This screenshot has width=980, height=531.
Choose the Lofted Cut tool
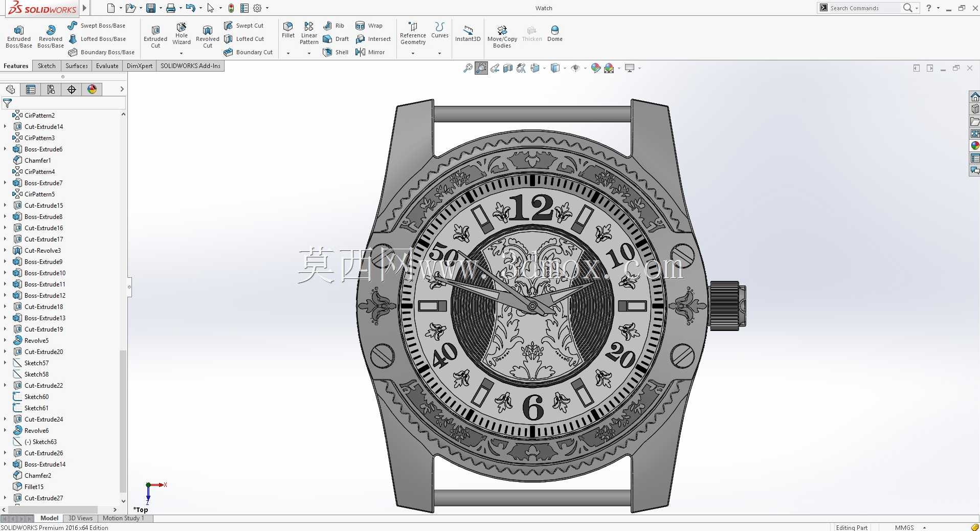[244, 39]
